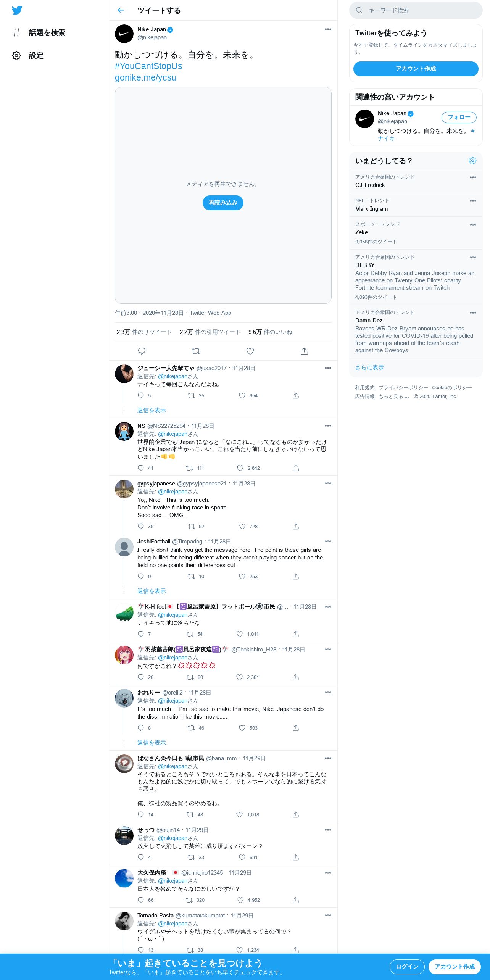Screen dimensions: 490x980
Task: Click the キーワード検索 search field
Action: pos(416,10)
